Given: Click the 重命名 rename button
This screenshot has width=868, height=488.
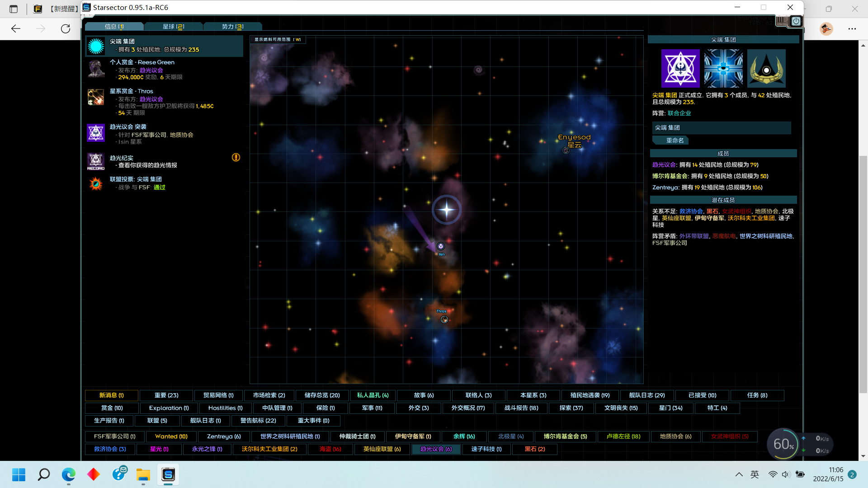Looking at the screenshot, I should [x=675, y=141].
